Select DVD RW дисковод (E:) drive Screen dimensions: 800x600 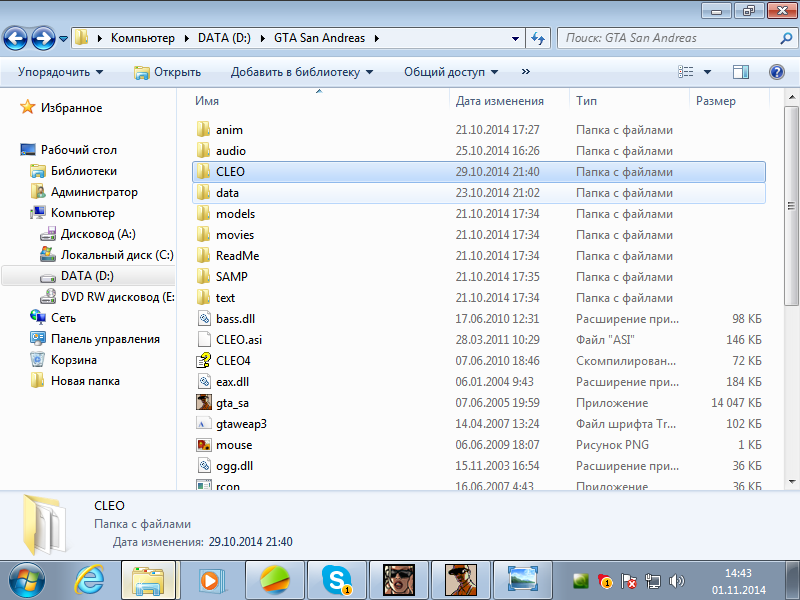point(107,296)
